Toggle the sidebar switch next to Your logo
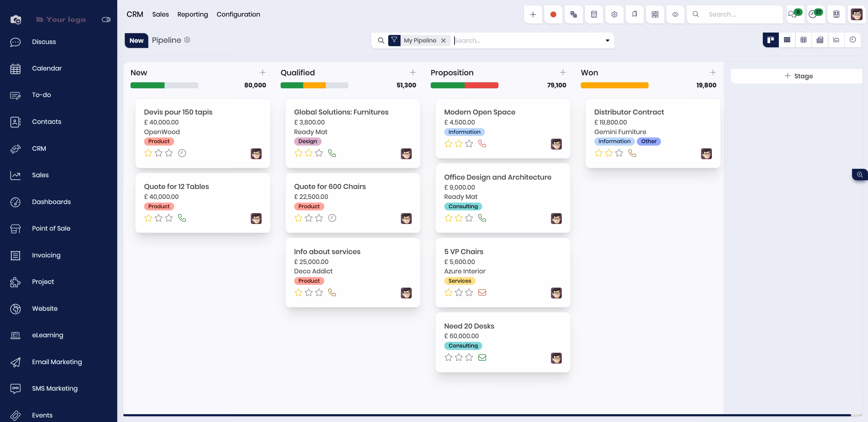The width and height of the screenshot is (868, 422). coord(106,20)
